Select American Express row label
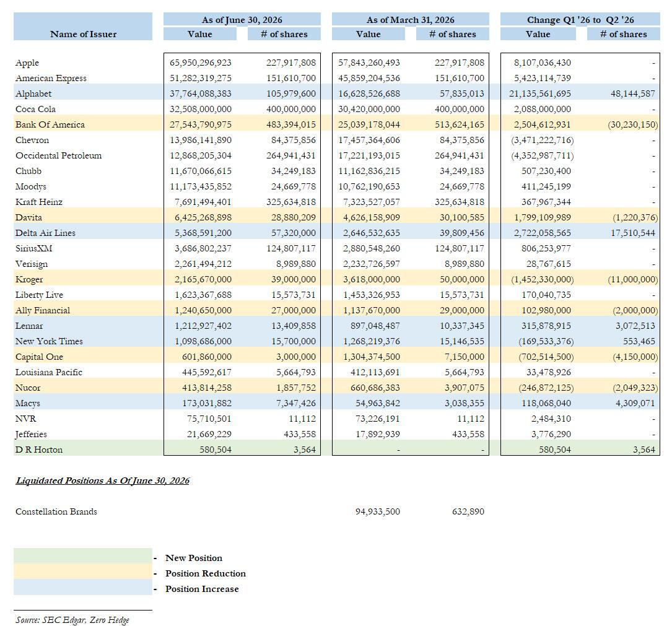Screen dimensions: 672x626 click(51, 78)
